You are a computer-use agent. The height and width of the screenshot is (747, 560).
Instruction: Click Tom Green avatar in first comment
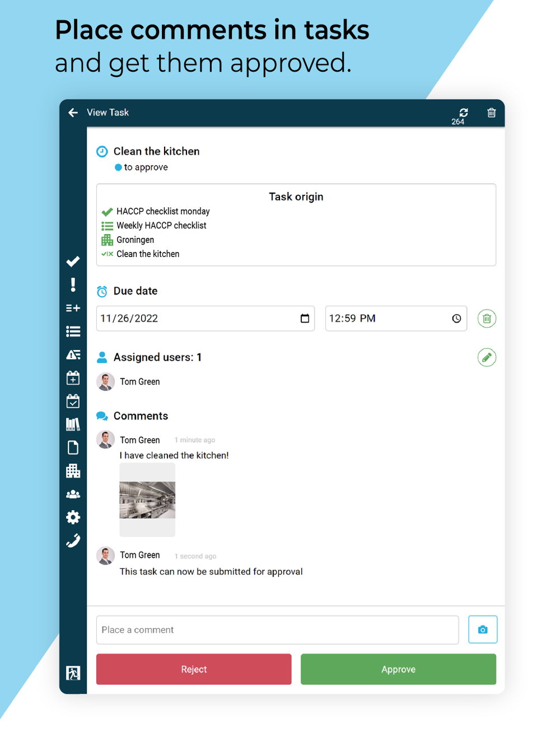pos(105,440)
